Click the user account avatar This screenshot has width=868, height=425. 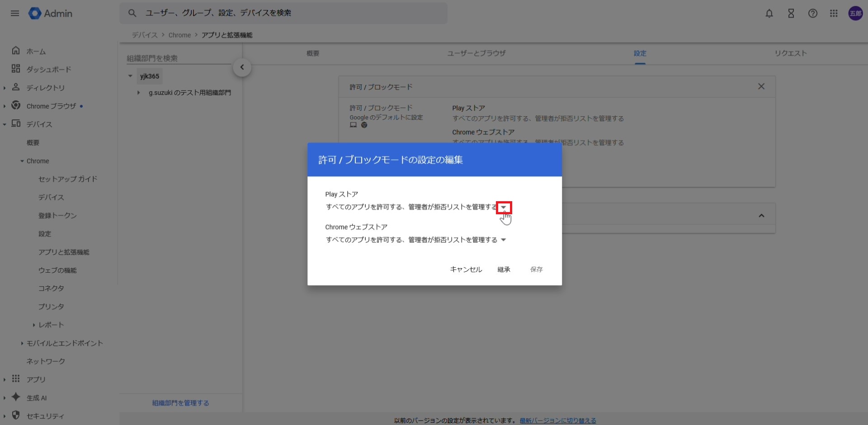click(x=855, y=14)
